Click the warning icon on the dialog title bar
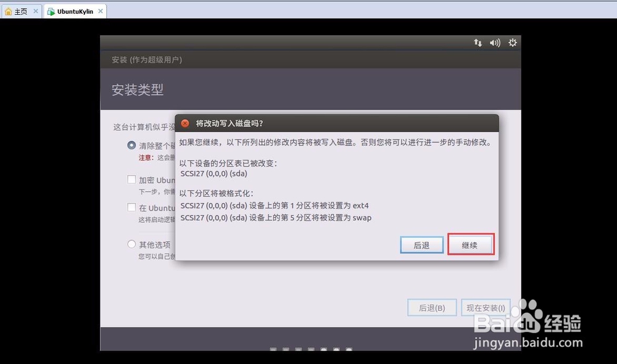This screenshot has width=617, height=364. click(184, 123)
